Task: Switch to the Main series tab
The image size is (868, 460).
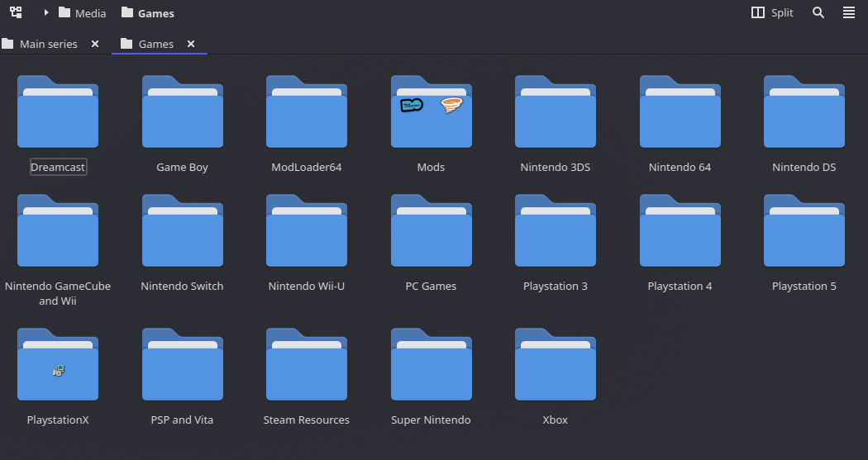Action: click(48, 44)
